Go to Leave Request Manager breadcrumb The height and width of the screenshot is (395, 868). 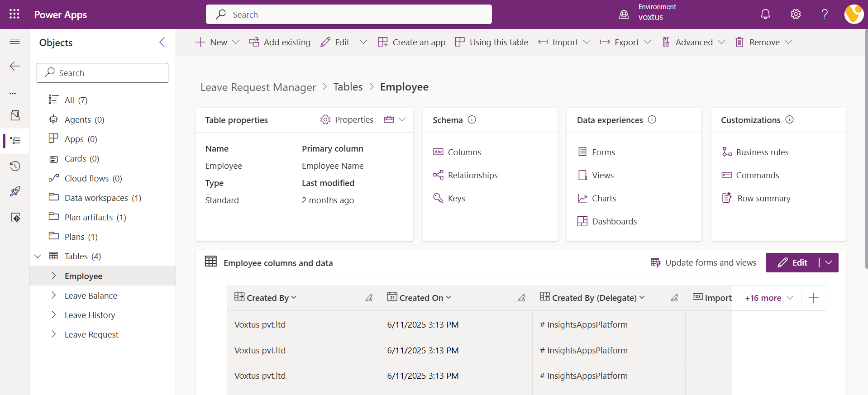[258, 87]
